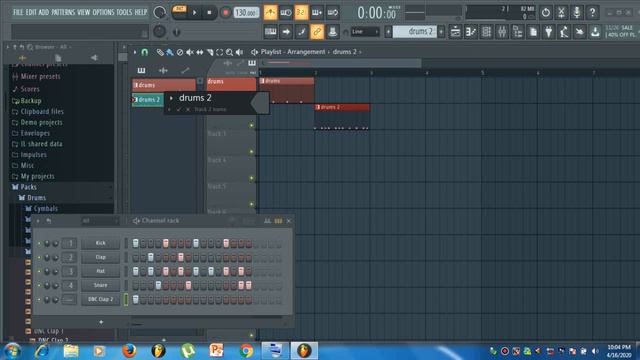
Task: Click the one-click audio recording microphone icon
Action: click(577, 13)
